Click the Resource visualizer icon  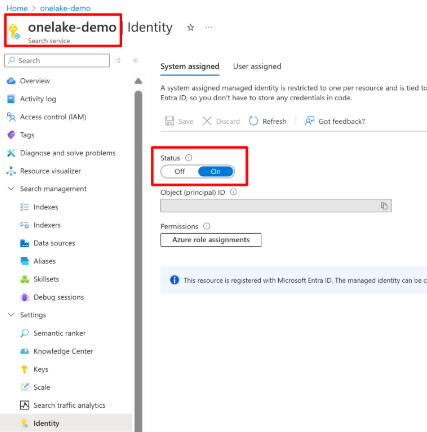coord(11,171)
